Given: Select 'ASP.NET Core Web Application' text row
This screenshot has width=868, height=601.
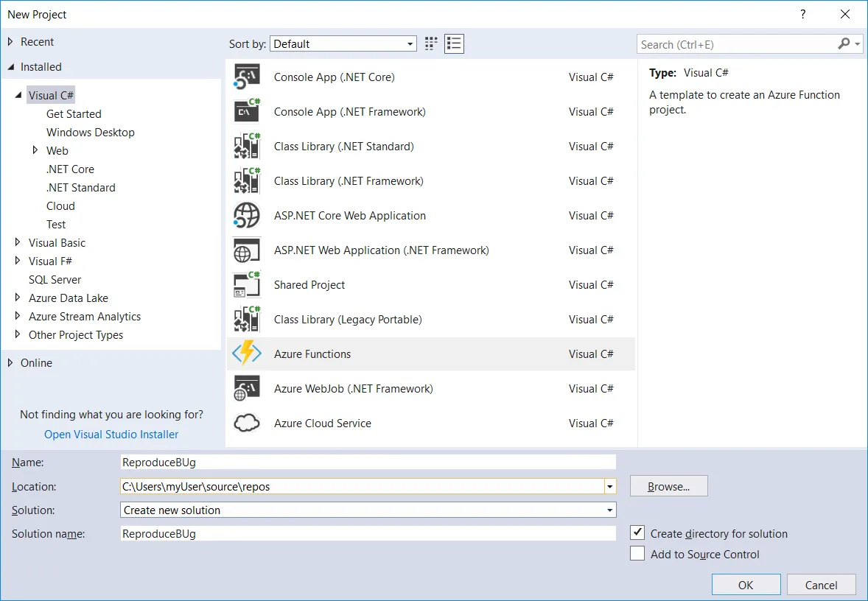Looking at the screenshot, I should [x=350, y=216].
